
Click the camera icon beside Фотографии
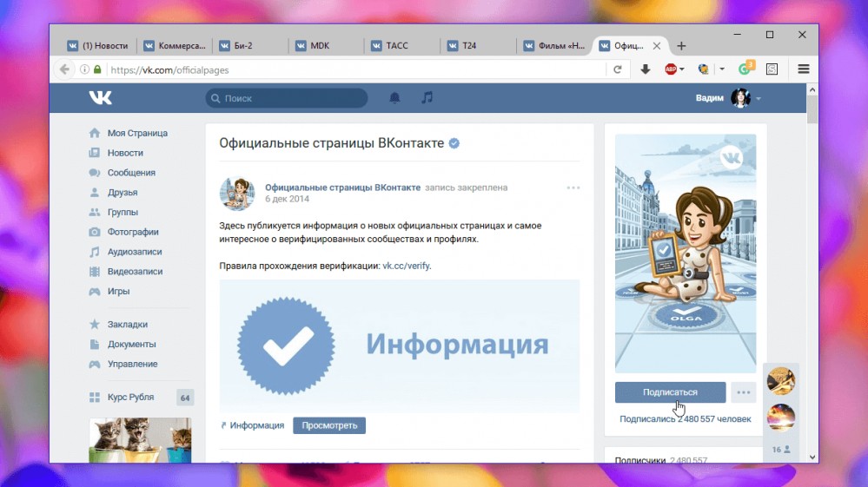pos(95,232)
